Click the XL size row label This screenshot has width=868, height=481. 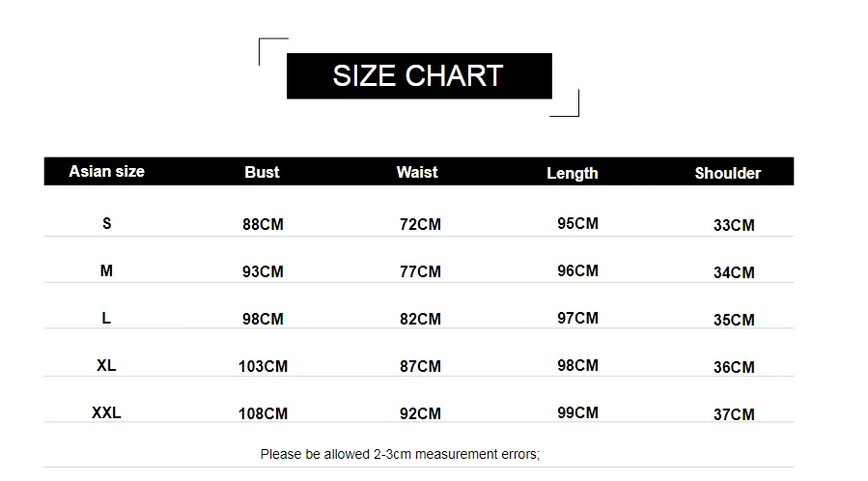coord(106,365)
